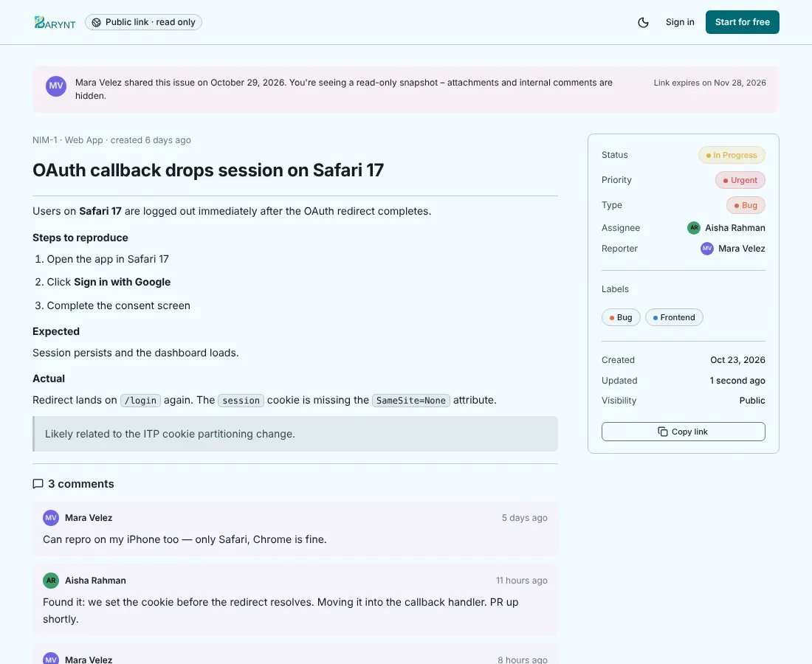The height and width of the screenshot is (664, 812).
Task: Click Aisha Rahman's assignee avatar
Action: click(x=694, y=228)
